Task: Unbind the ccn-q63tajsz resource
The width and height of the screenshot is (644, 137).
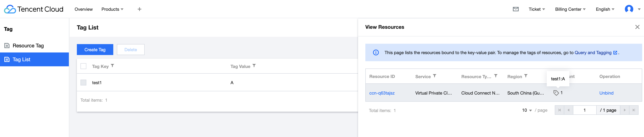Action: 606,93
